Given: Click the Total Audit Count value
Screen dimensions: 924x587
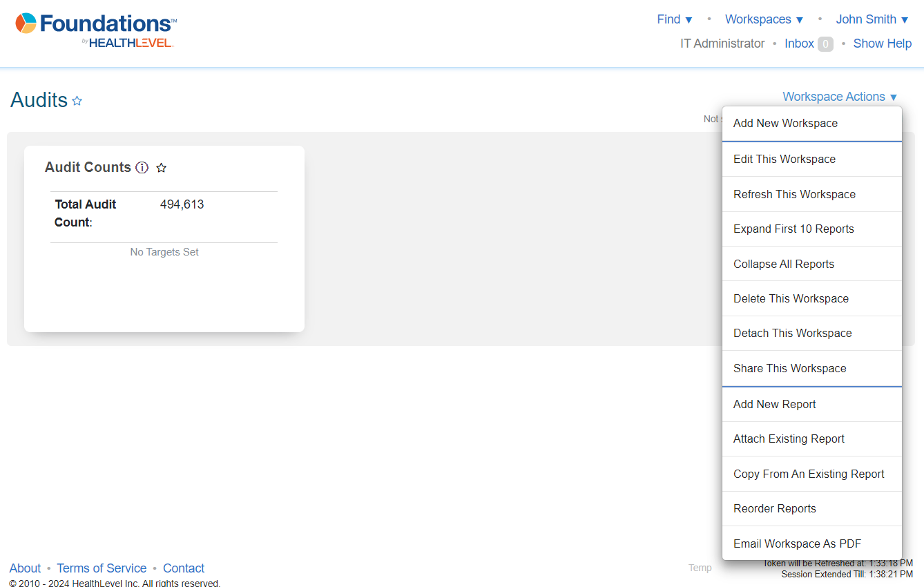Looking at the screenshot, I should (182, 204).
